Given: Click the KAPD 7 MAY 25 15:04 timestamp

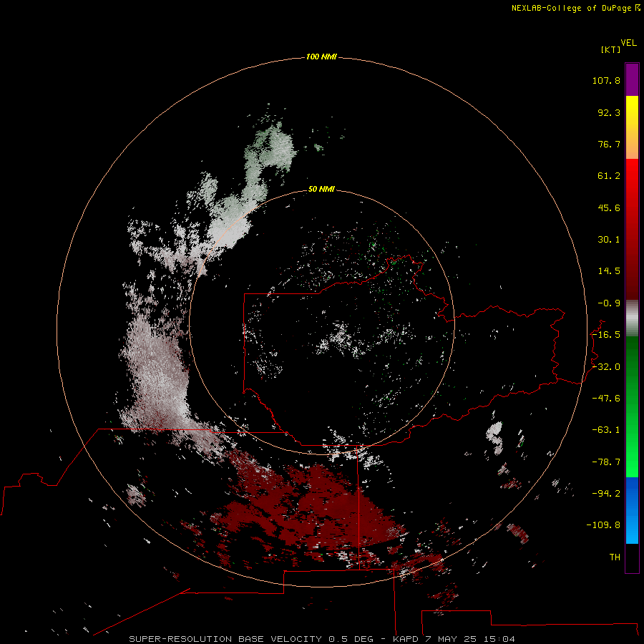Looking at the screenshot, I should [x=454, y=639].
